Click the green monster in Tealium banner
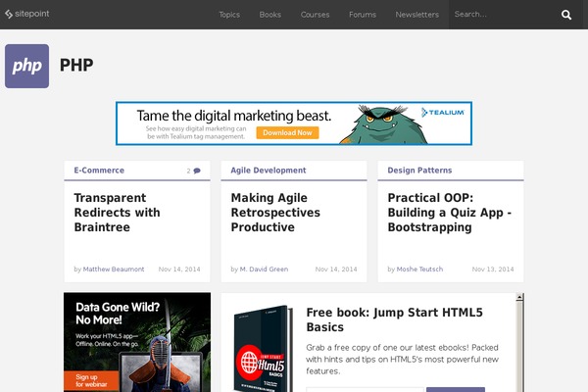 click(384, 124)
